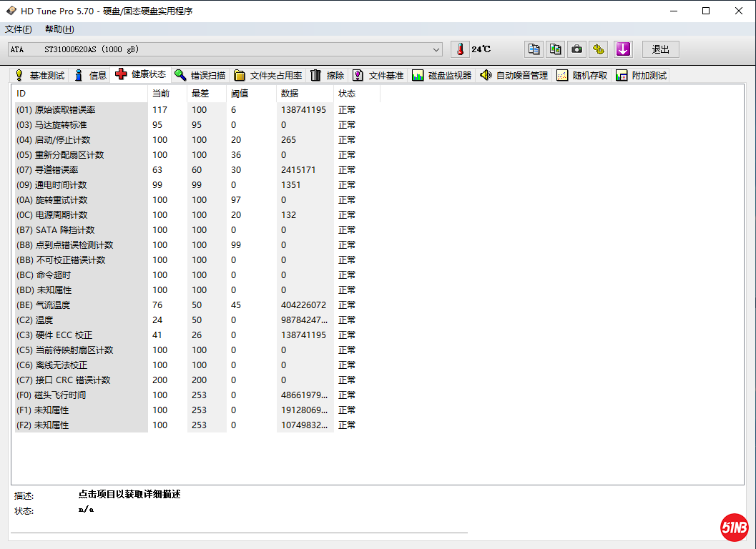Select the (05) 重新分配扇区计数 row
The image size is (756, 549).
tap(80, 155)
